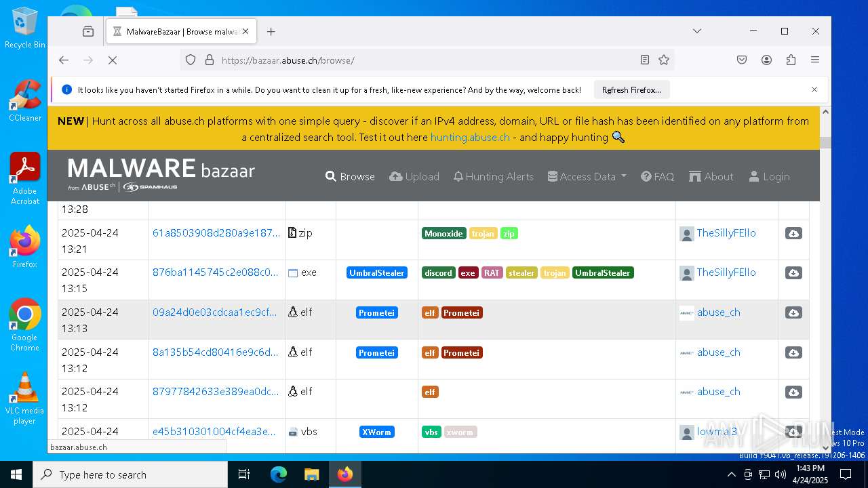Click the green zip tag
Viewport: 868px width, 488px height.
(x=509, y=233)
